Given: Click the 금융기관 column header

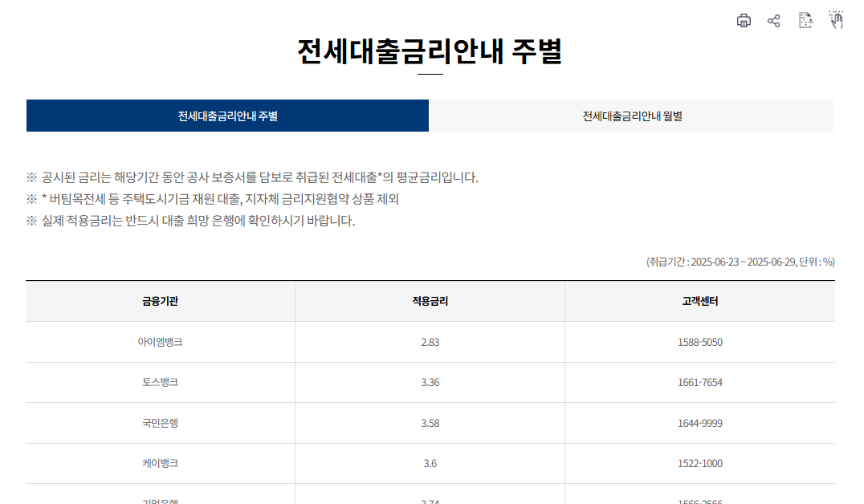Looking at the screenshot, I should tap(161, 301).
